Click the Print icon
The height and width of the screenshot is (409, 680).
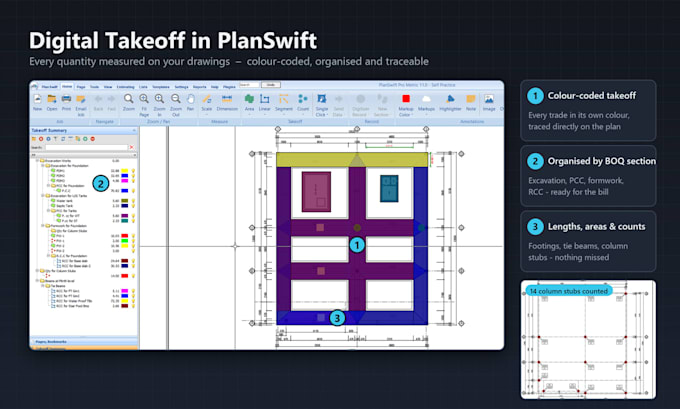coord(66,98)
